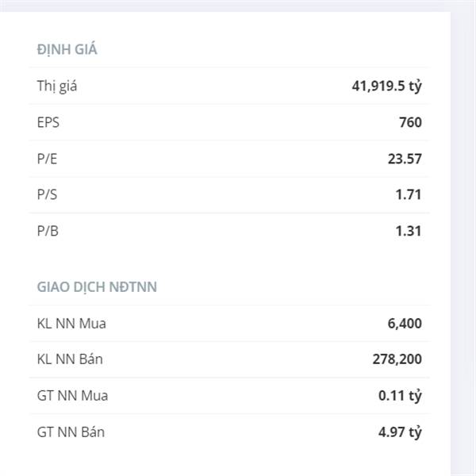Select the P/B label
This screenshot has height=476, width=476.
click(48, 231)
